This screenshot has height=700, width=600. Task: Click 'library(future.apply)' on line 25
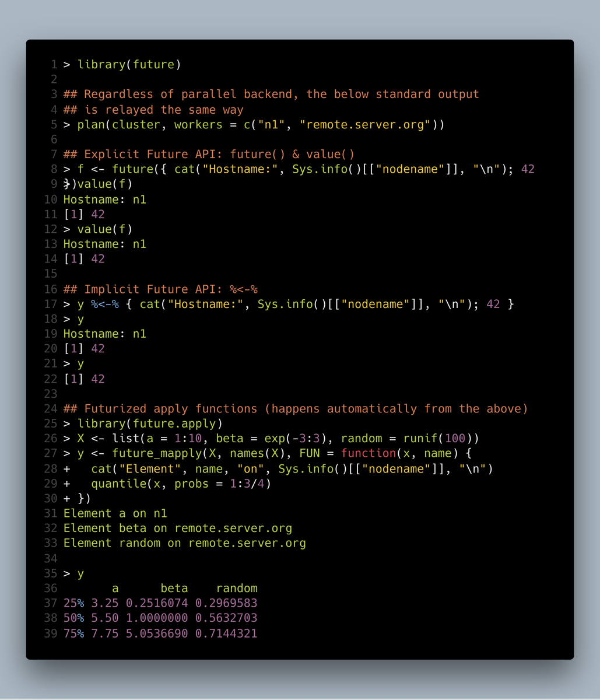(x=150, y=423)
